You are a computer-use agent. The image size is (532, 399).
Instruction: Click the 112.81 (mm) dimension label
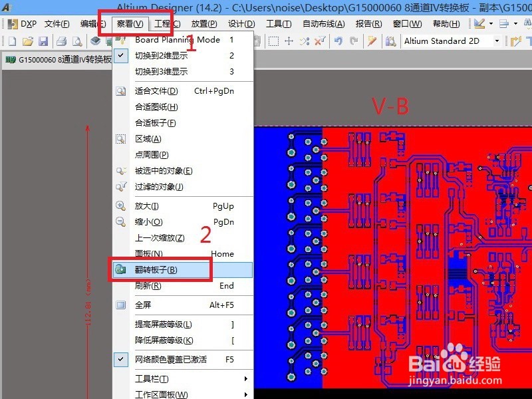[x=88, y=303]
